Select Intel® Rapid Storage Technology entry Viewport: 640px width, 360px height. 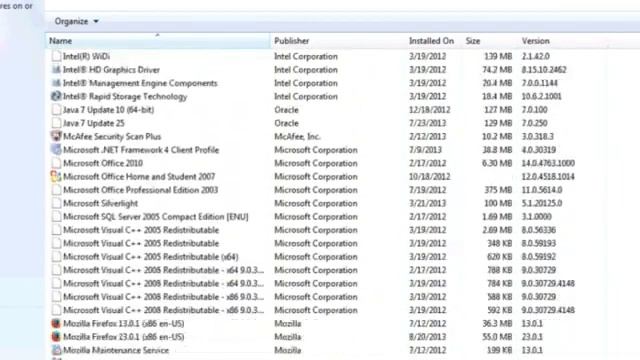(x=125, y=97)
